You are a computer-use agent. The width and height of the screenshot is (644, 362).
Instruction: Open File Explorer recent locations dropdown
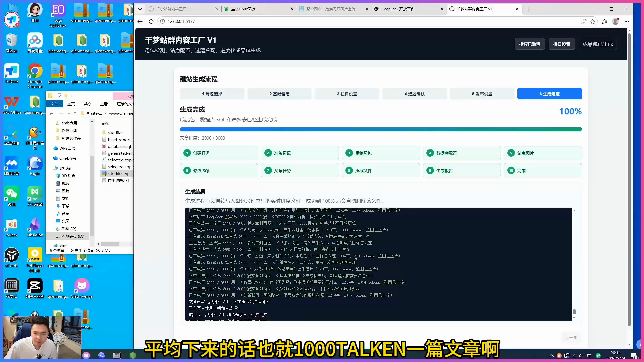(69, 114)
